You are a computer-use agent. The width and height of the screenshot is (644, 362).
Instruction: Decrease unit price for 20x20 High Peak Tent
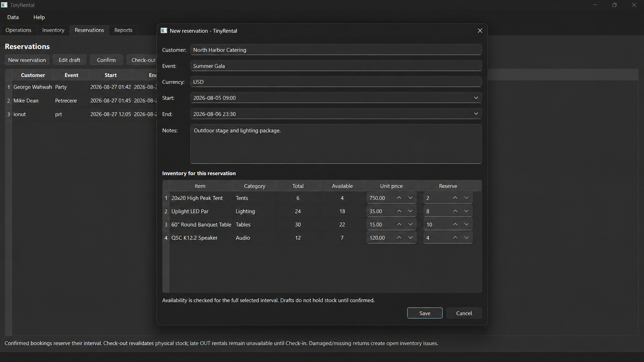click(411, 198)
